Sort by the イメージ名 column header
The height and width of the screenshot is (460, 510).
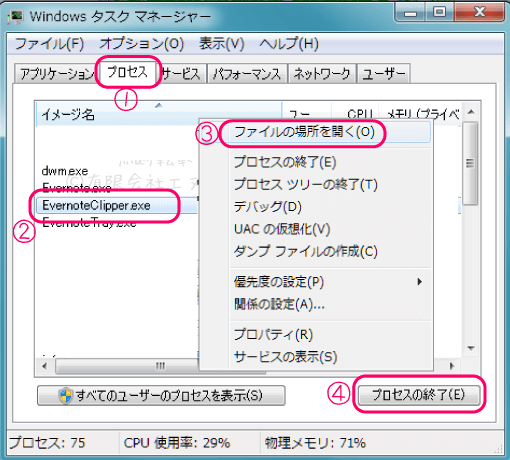pos(158,114)
